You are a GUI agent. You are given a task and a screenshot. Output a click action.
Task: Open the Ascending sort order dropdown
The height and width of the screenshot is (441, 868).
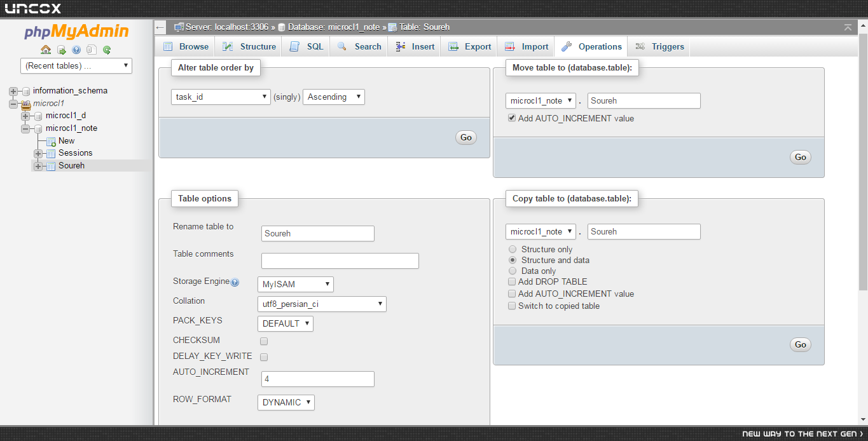[334, 97]
